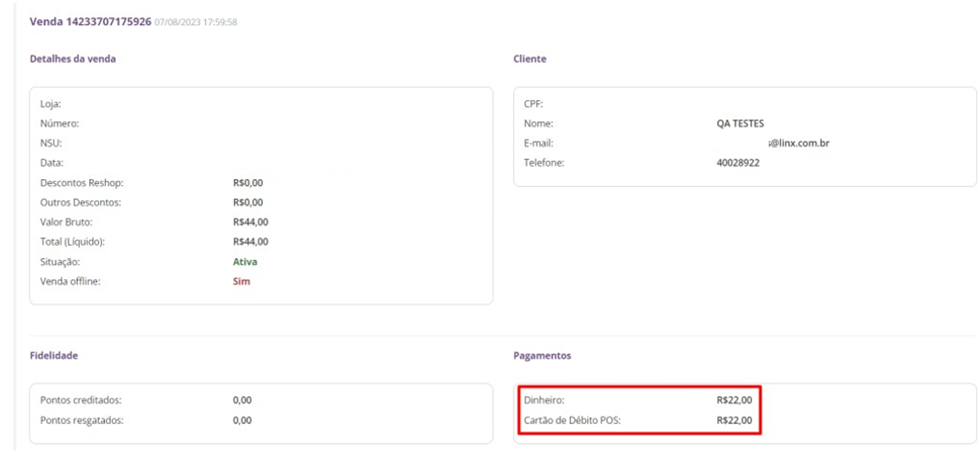Click the Cartão de Débito POS label
980x452 pixels.
[572, 420]
